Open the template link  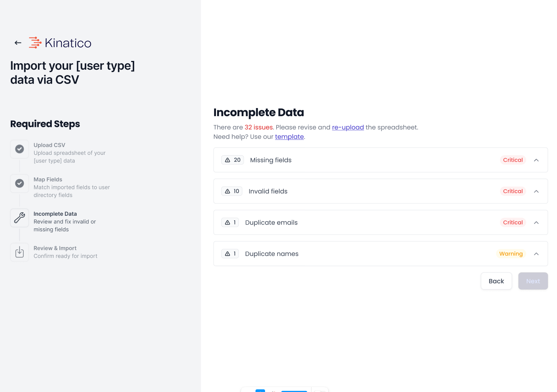[289, 137]
